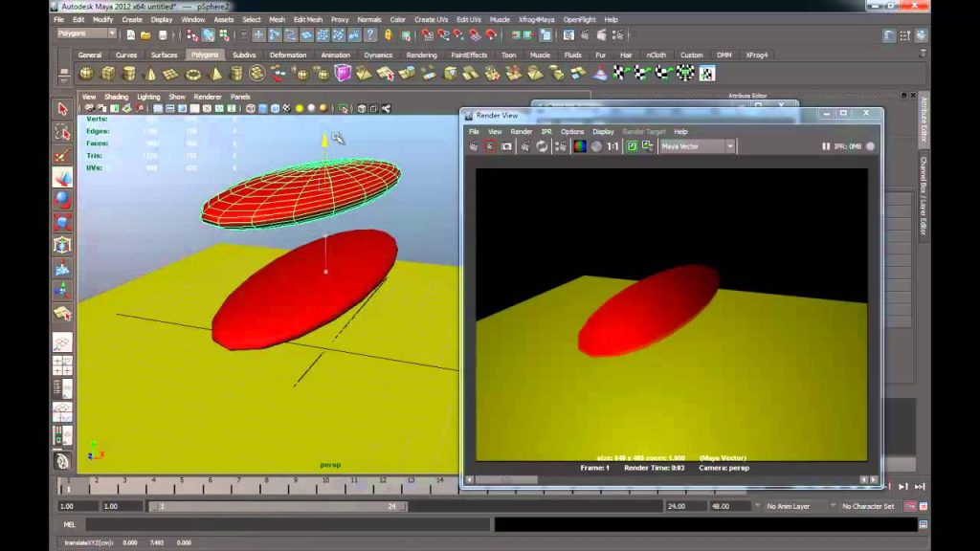This screenshot has height=551, width=980.
Task: Open the Maya Vector renderer dropdown
Action: coord(698,146)
